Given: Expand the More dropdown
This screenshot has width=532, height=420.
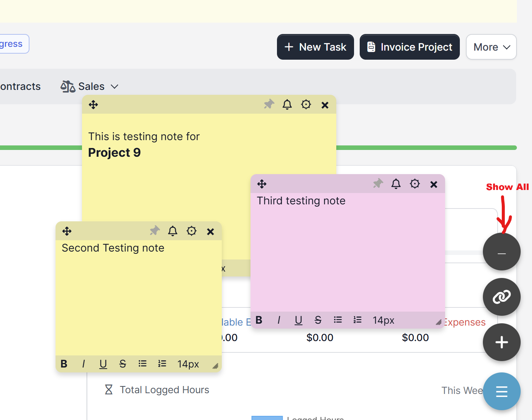Looking at the screenshot, I should point(491,47).
